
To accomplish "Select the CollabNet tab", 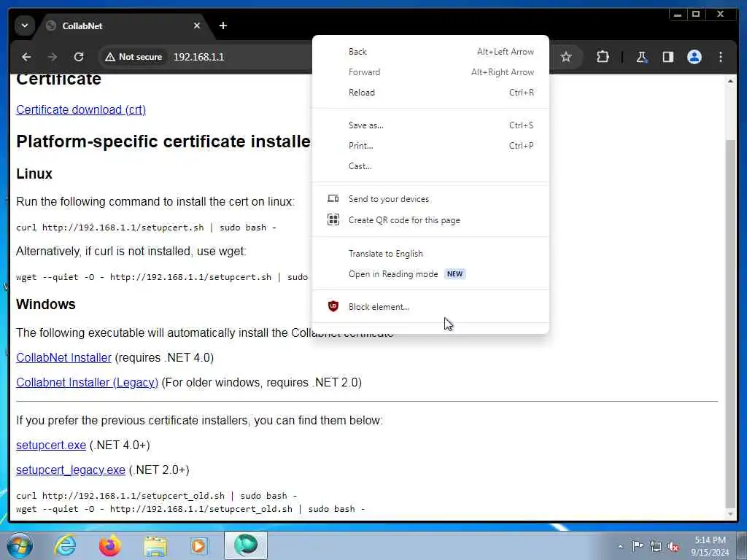I will click(x=125, y=26).
